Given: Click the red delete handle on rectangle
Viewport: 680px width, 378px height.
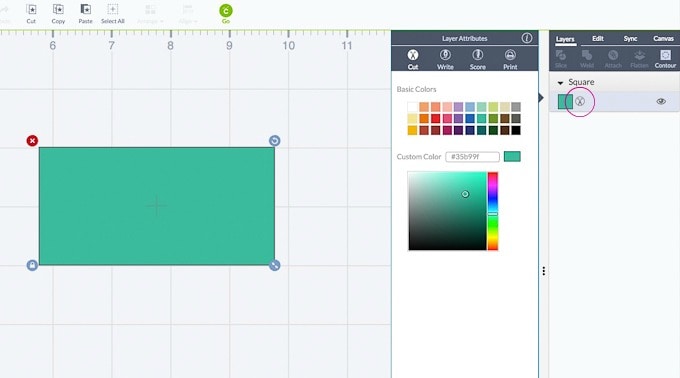Looking at the screenshot, I should tap(32, 140).
